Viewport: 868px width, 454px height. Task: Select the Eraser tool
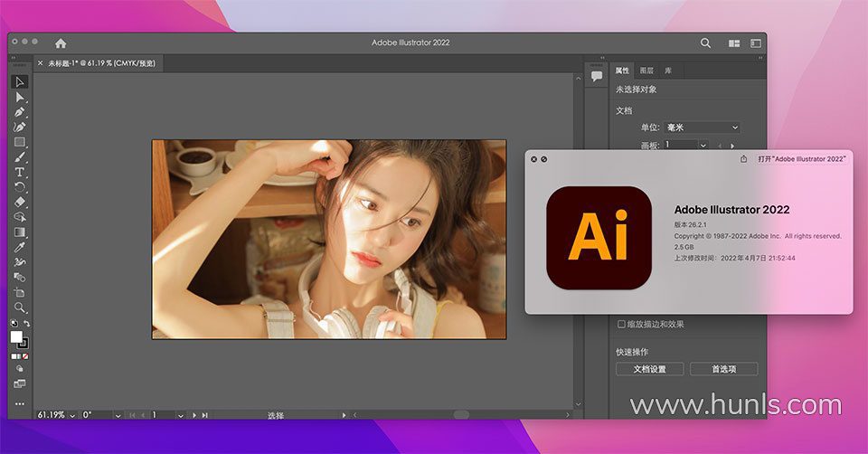pyautogui.click(x=20, y=202)
